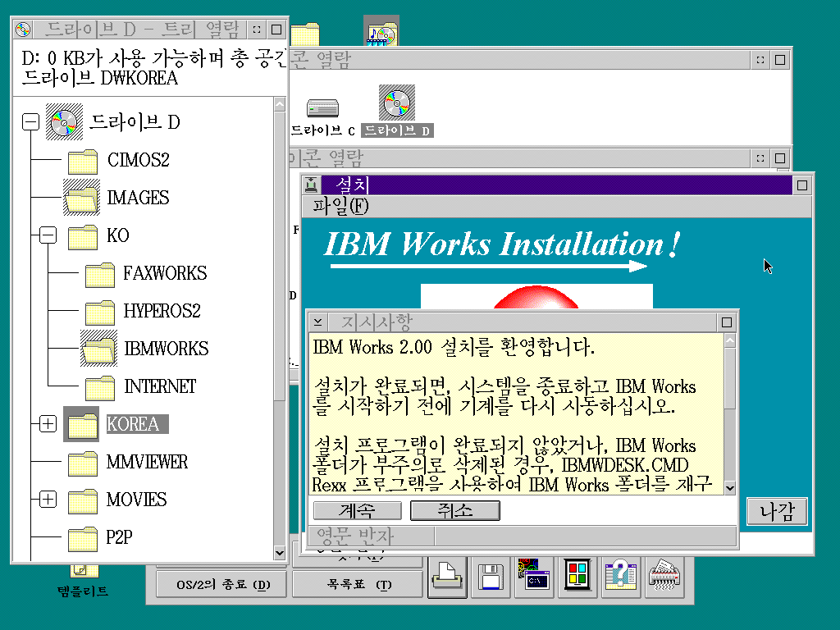
Task: Open the system menu icon of 설치 window
Action: (312, 185)
